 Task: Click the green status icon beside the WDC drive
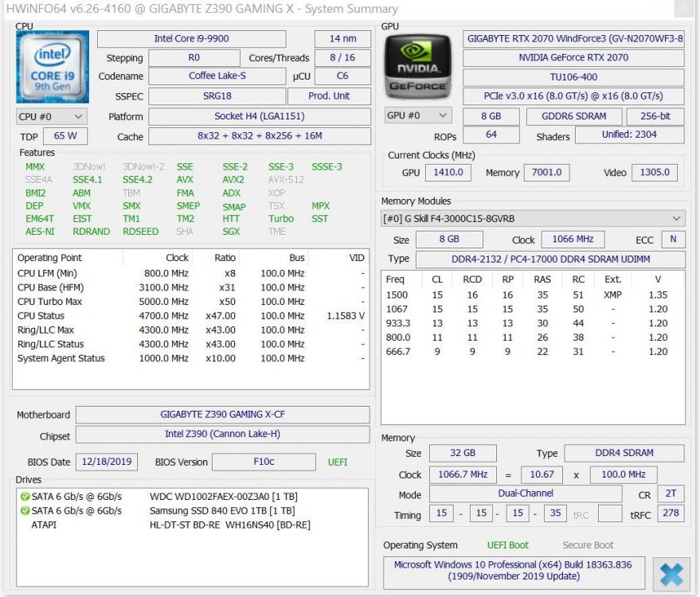tap(25, 496)
